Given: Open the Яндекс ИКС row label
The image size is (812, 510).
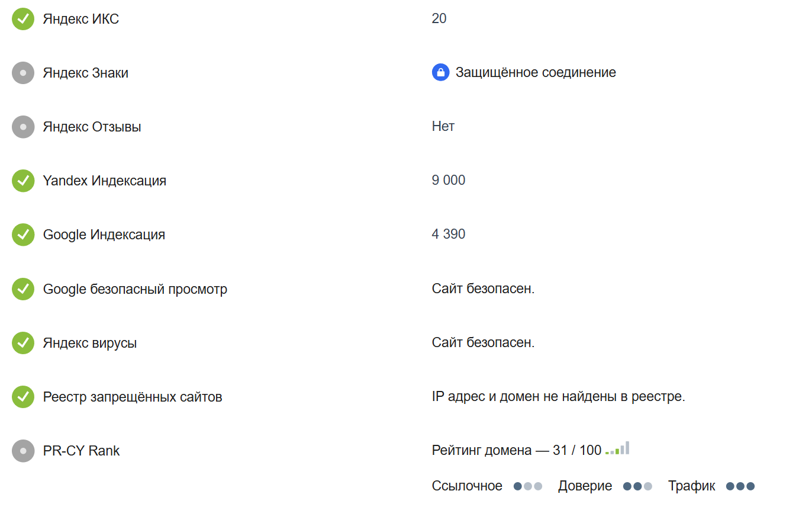Looking at the screenshot, I should [x=81, y=19].
